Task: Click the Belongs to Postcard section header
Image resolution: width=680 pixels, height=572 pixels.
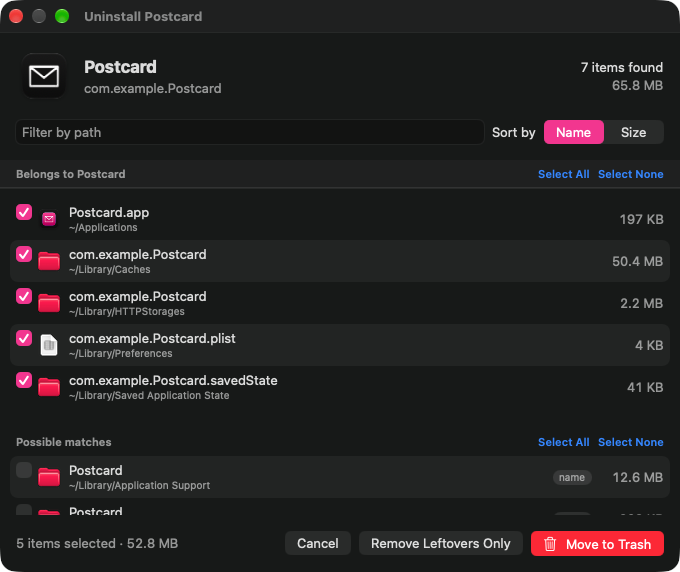Action: (x=71, y=174)
